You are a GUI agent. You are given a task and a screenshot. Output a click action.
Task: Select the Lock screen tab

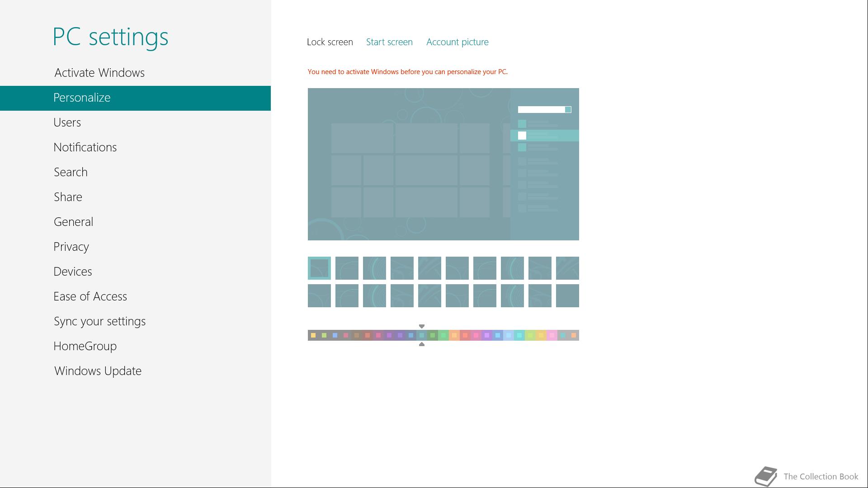click(x=330, y=42)
